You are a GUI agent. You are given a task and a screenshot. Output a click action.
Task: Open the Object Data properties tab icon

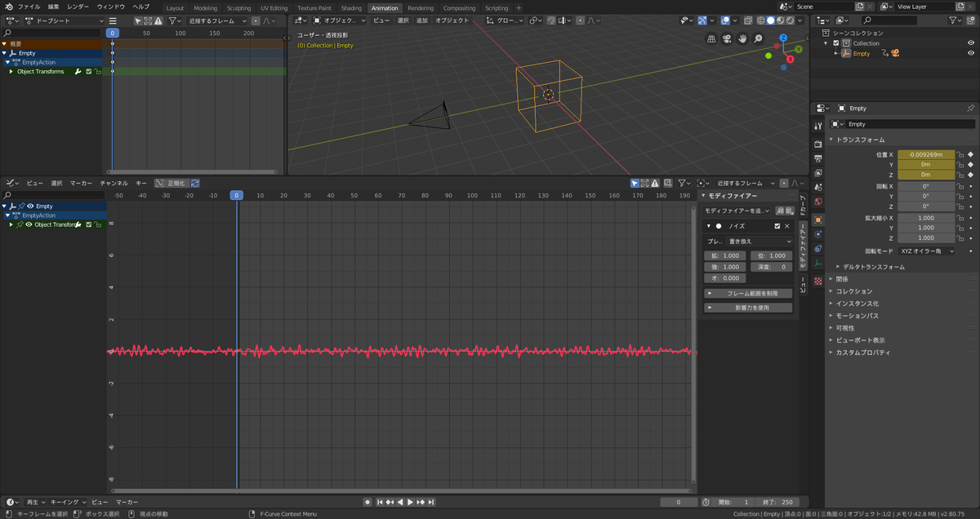click(817, 263)
